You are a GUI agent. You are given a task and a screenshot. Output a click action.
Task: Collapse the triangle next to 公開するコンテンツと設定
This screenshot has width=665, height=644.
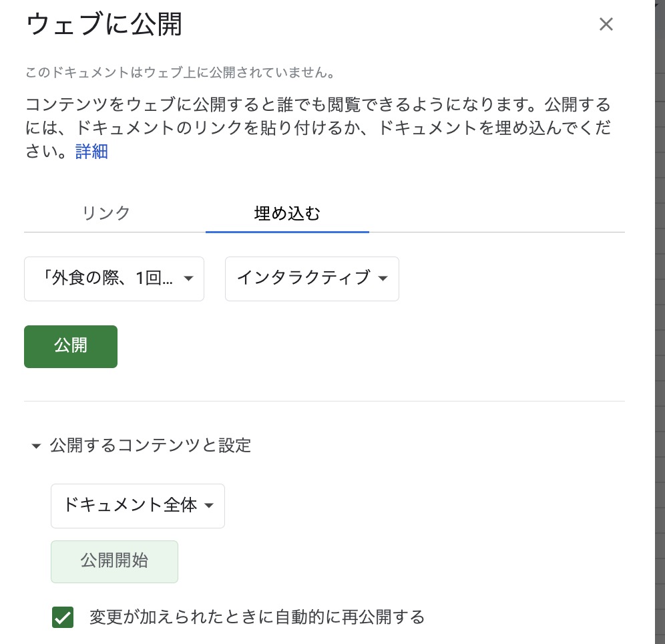click(x=36, y=446)
